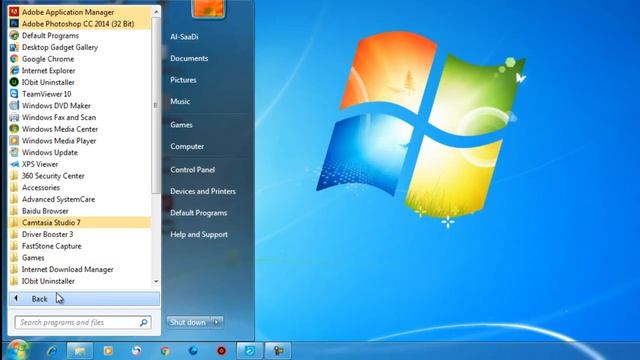This screenshot has height=360, width=640.
Task: Open Default Programs in right Start pane
Action: 198,213
